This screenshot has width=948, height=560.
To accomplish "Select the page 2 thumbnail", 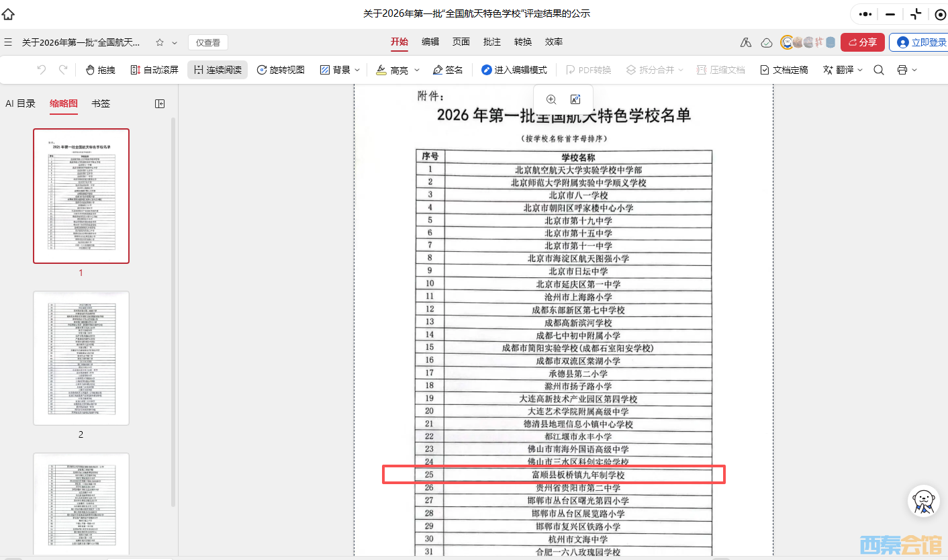I will pos(81,359).
